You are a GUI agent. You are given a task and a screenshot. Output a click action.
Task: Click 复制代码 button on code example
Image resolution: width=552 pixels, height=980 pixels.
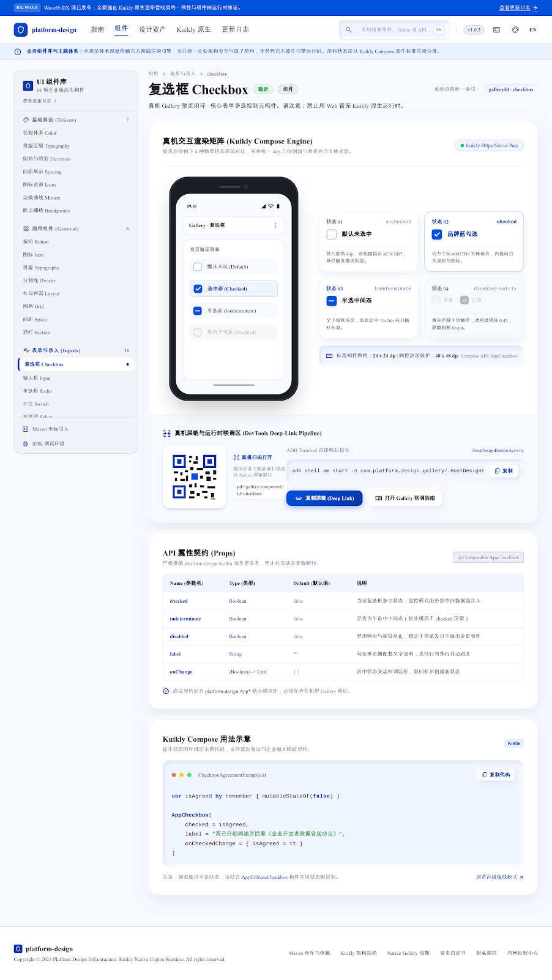click(x=496, y=775)
